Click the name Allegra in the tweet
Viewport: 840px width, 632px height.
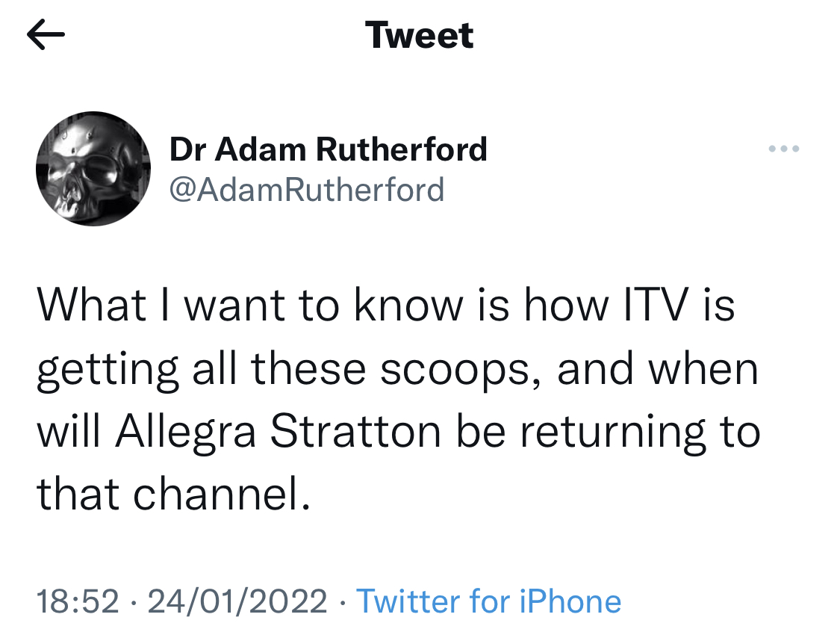coord(181,433)
